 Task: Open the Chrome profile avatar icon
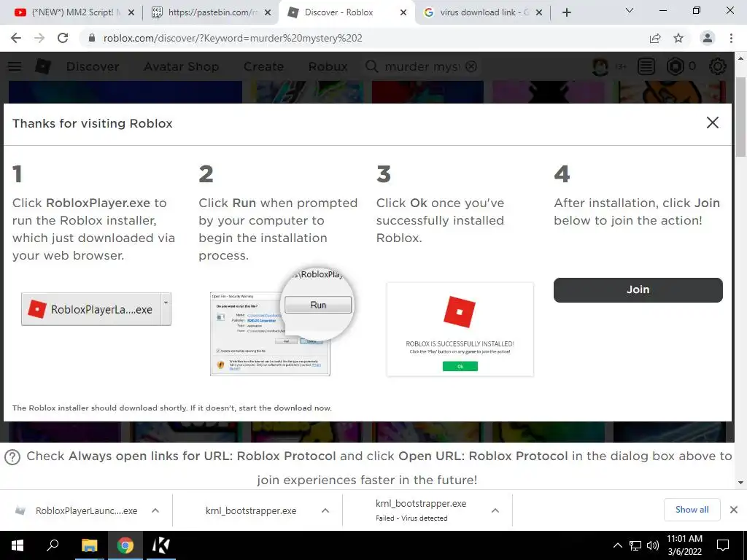[708, 38]
